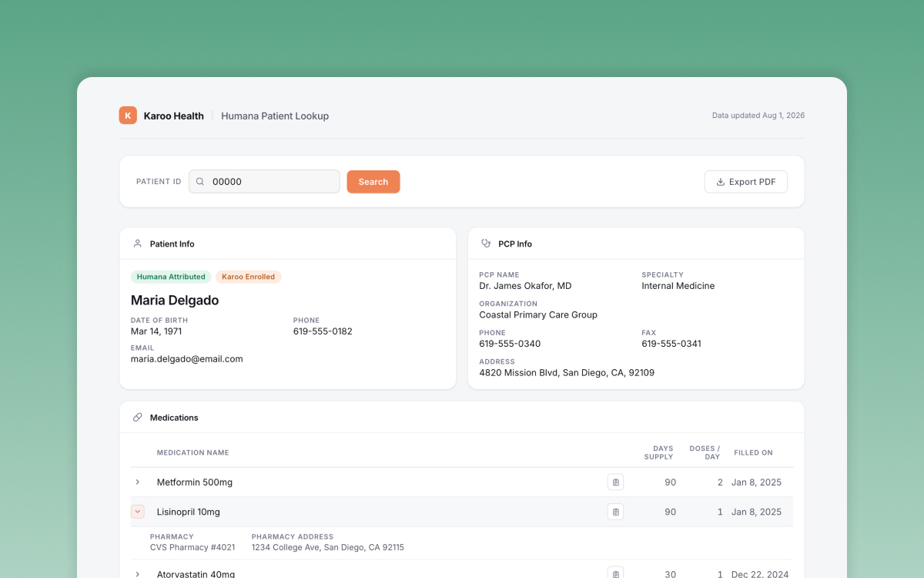Click the Karoo Health K logo
The image size is (924, 578).
[x=128, y=116]
